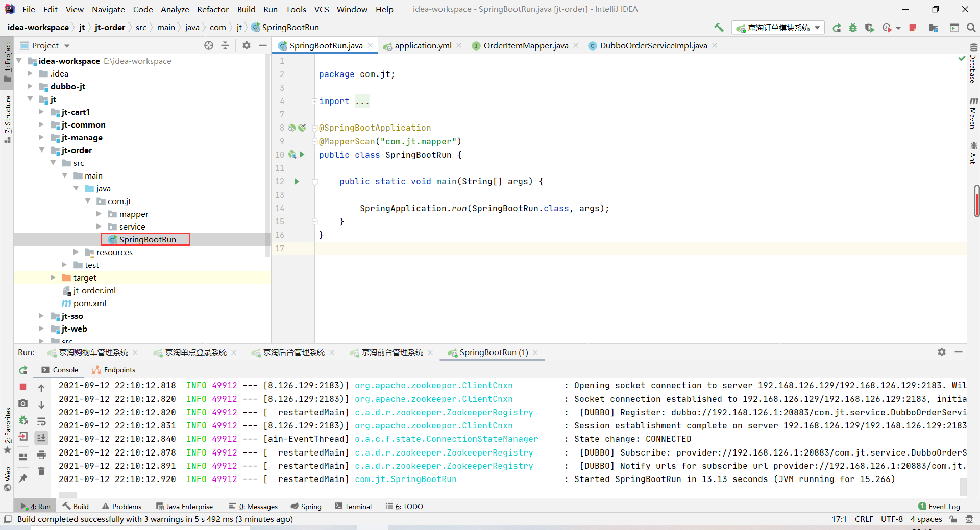Click the clear all trash icon in console
980x530 pixels.
tap(41, 471)
